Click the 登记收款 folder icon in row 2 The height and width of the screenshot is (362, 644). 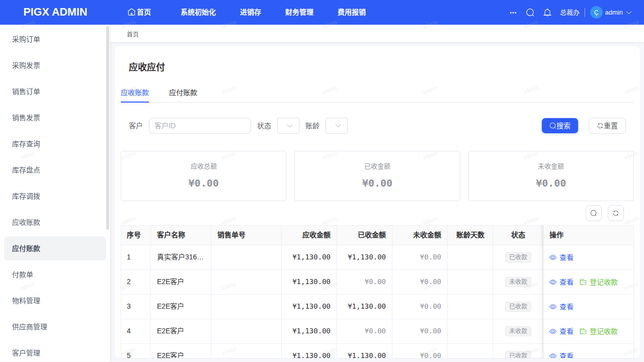pos(583,282)
